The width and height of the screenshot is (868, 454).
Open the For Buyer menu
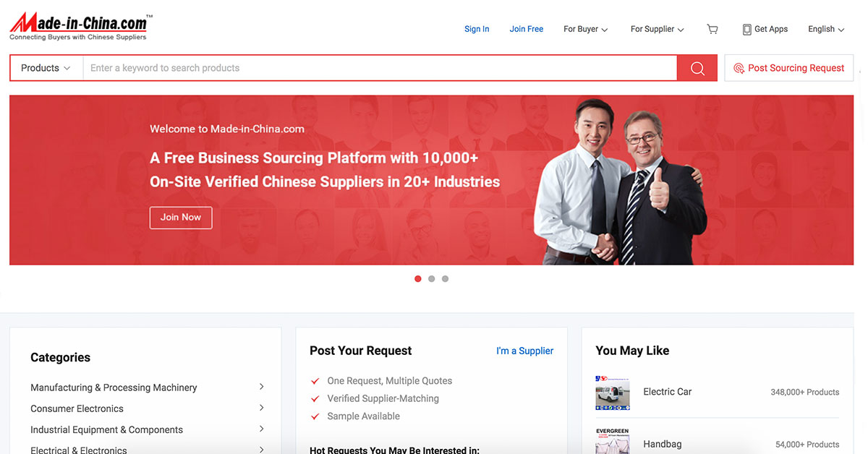[584, 29]
